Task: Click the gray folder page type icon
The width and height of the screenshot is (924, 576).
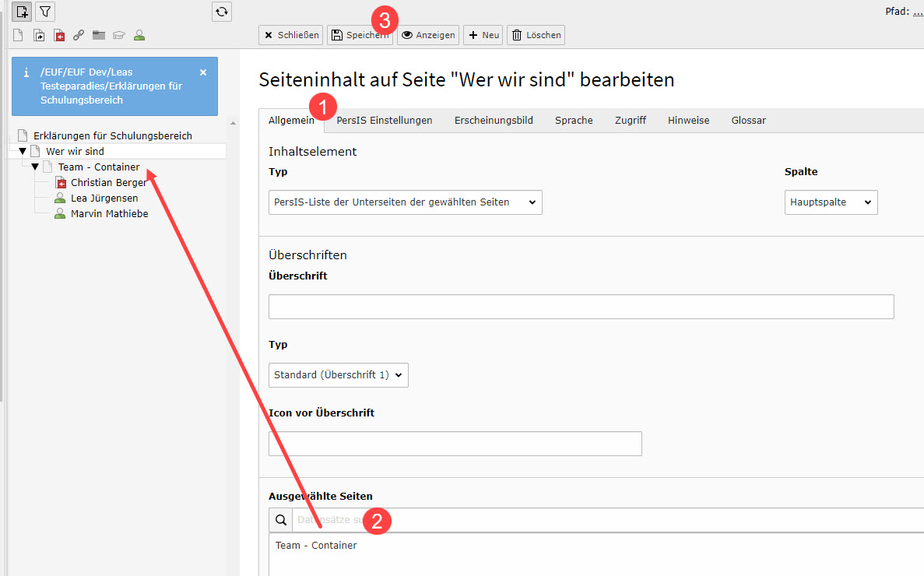Action: pyautogui.click(x=99, y=35)
